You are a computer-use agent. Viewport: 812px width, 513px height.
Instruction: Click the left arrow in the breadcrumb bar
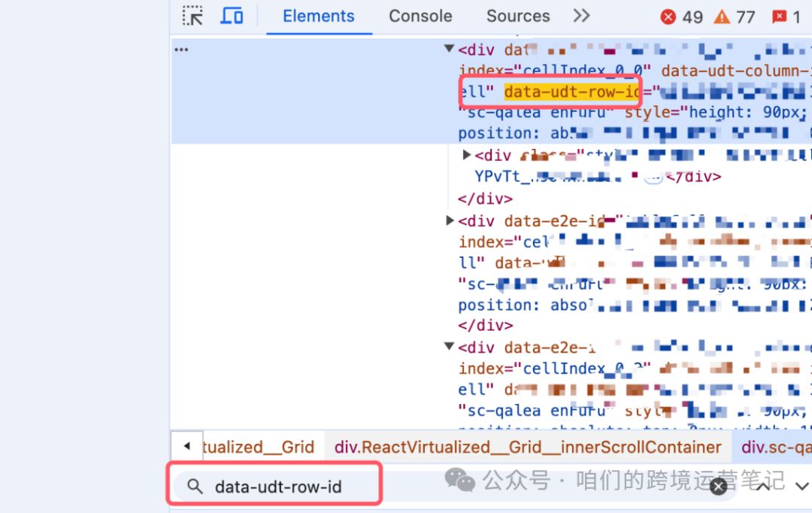point(186,445)
